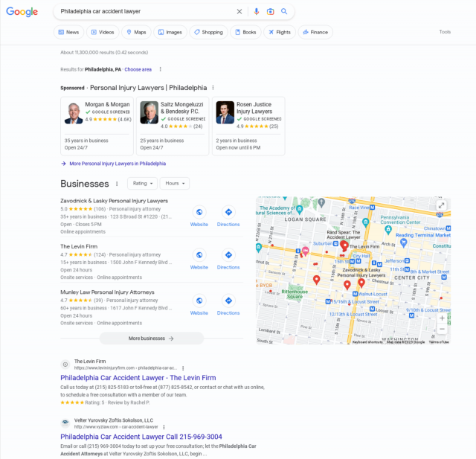
Task: Switch to the Maps tab
Action: [136, 32]
